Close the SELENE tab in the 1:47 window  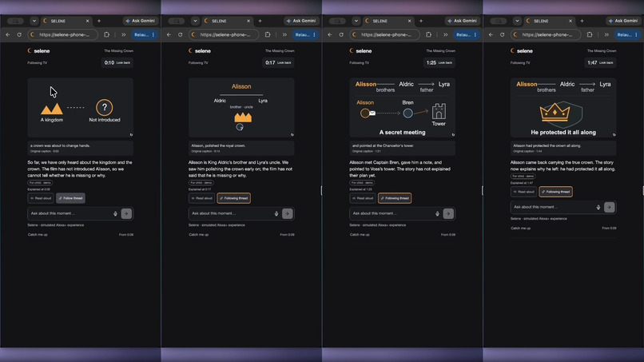pos(570,21)
